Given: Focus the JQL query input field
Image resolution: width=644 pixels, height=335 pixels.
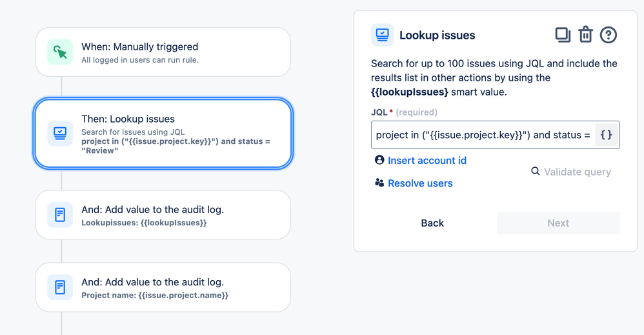Looking at the screenshot, I should click(x=483, y=135).
